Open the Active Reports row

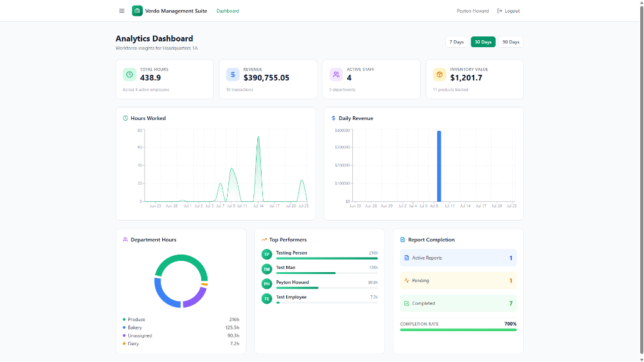point(458,258)
